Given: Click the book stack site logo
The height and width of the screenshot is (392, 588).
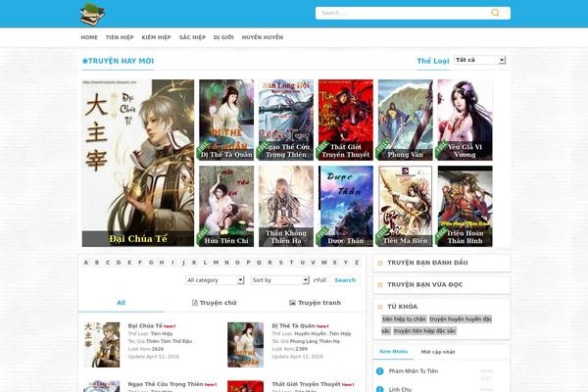Looking at the screenshot, I should click(92, 15).
